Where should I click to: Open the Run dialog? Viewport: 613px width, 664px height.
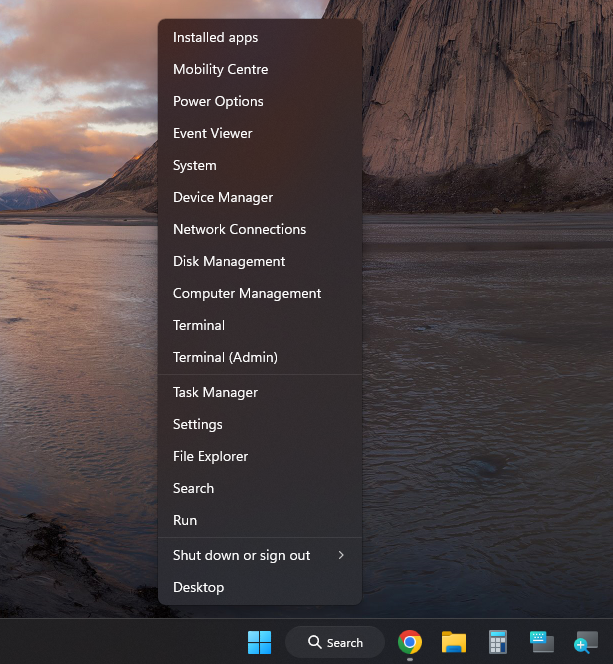(x=260, y=520)
